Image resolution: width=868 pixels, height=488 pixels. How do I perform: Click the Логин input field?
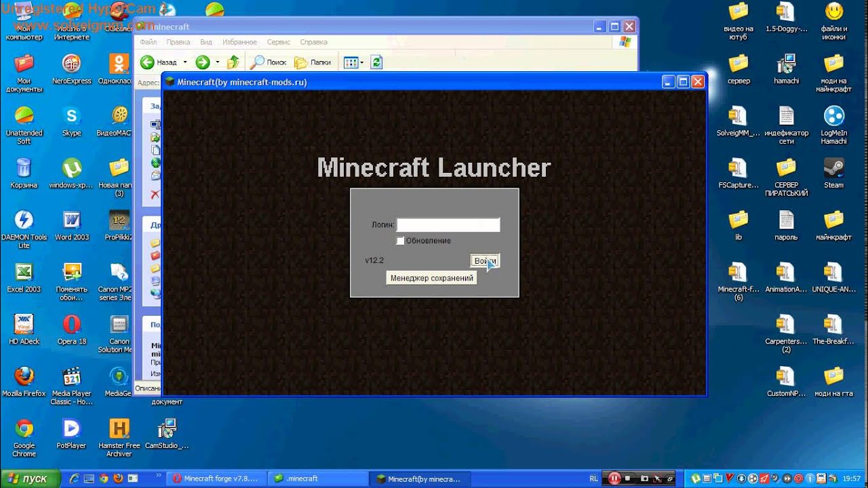tap(448, 224)
